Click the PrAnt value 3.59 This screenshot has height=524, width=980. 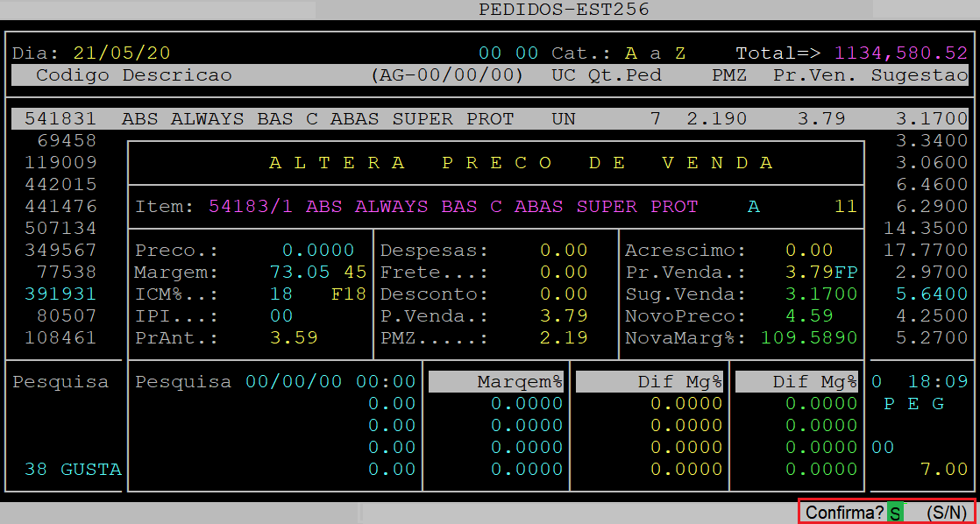(293, 337)
